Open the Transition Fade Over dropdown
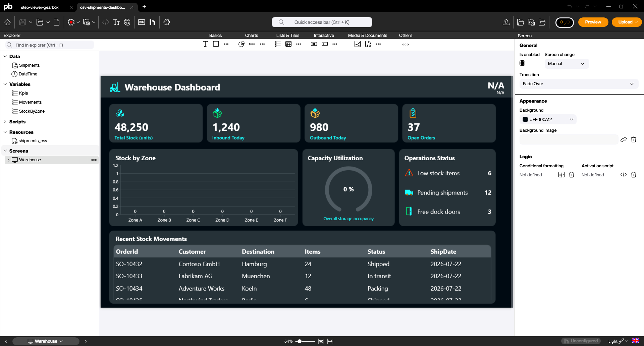Viewport: 644px width, 346px height. tap(579, 84)
